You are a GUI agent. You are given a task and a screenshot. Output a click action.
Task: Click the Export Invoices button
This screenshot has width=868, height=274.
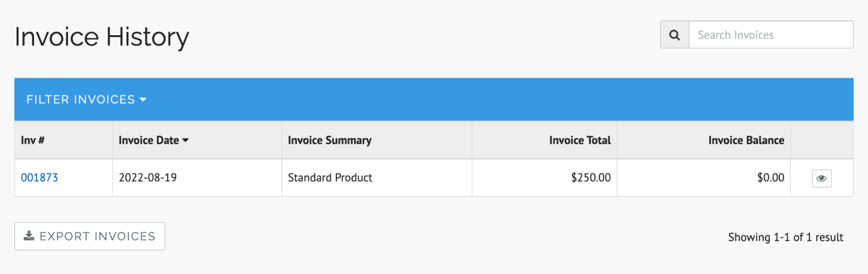(89, 236)
